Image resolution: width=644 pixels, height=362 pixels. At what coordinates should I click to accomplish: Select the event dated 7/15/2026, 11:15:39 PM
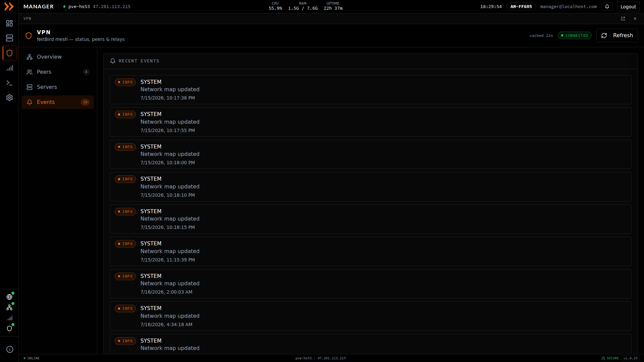(x=370, y=251)
